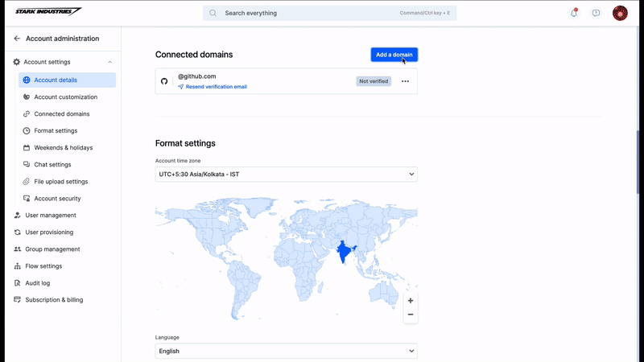
Task: Click the search magnifier icon
Action: click(213, 13)
